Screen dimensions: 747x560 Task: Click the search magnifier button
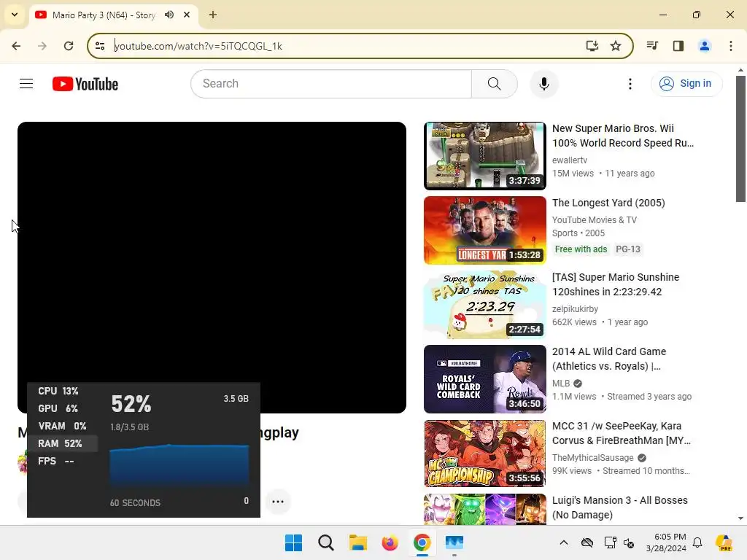[494, 84]
